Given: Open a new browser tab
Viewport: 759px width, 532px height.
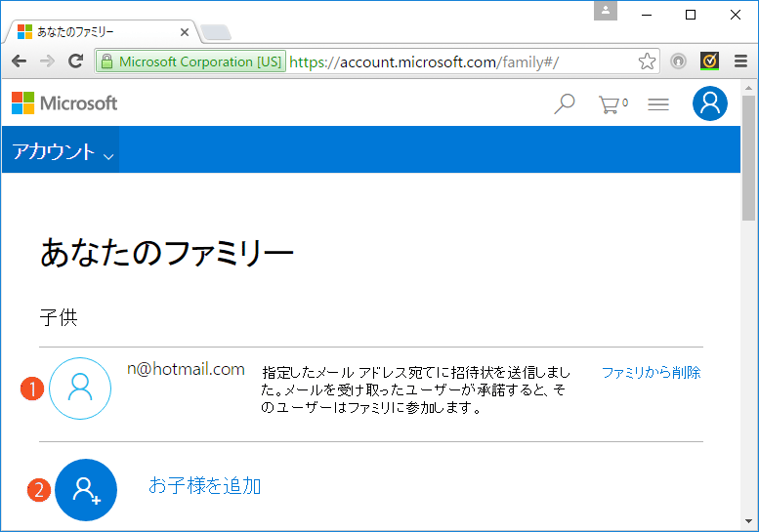Looking at the screenshot, I should [216, 32].
